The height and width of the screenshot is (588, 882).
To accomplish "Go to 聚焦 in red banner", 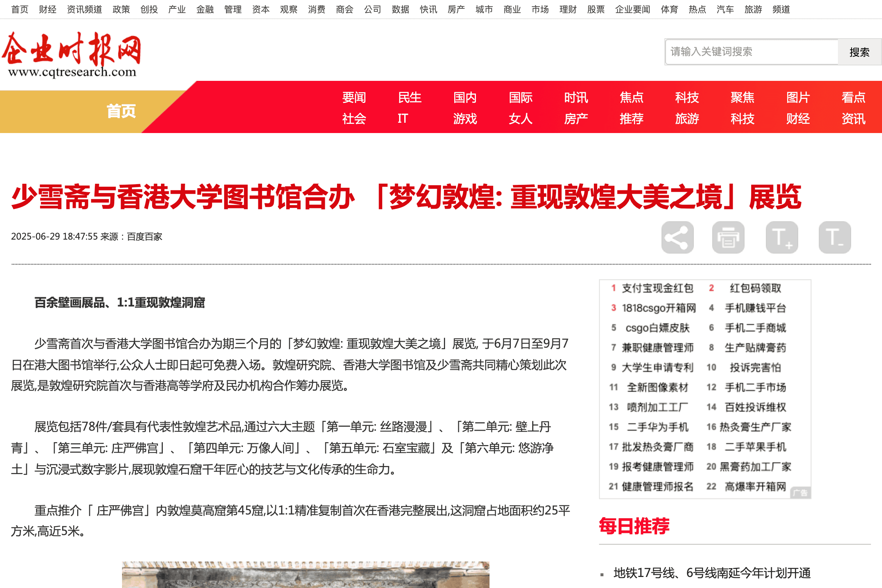I will coord(742,97).
